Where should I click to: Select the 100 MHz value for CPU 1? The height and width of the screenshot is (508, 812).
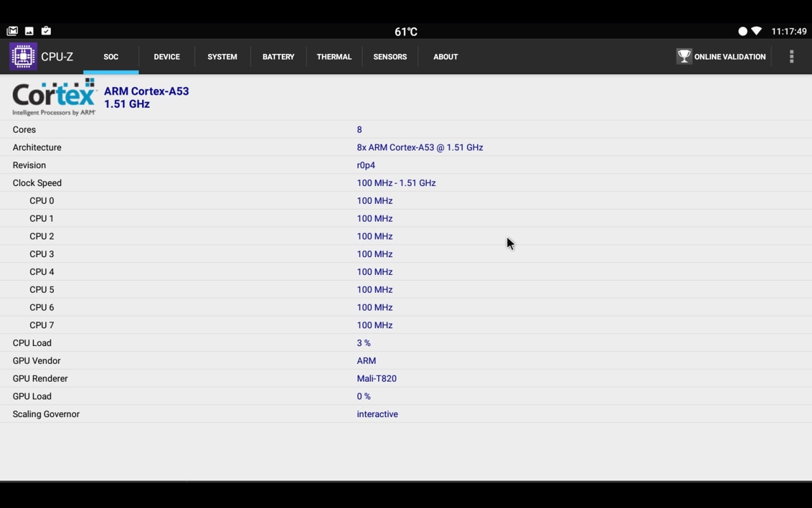(x=375, y=218)
